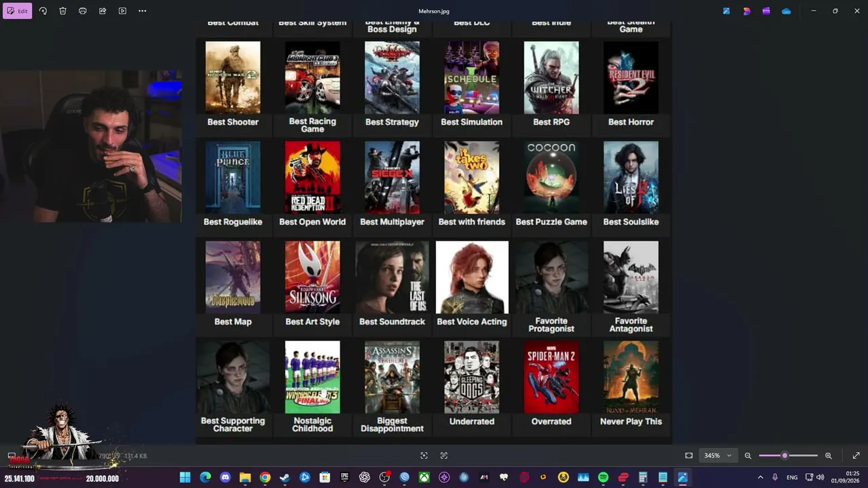
Task: Click the "Best Map" label
Action: [233, 321]
